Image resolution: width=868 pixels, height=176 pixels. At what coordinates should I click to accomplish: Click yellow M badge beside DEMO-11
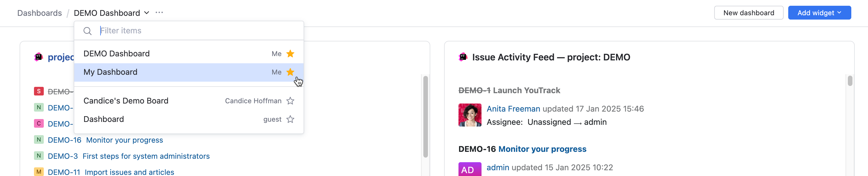click(39, 172)
